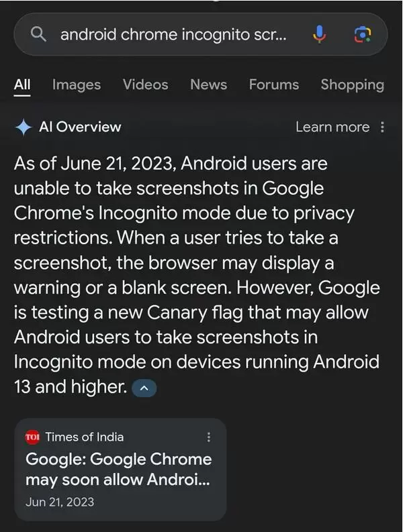
Task: Click the Jun 21, 2023 card date
Action: pos(60,502)
